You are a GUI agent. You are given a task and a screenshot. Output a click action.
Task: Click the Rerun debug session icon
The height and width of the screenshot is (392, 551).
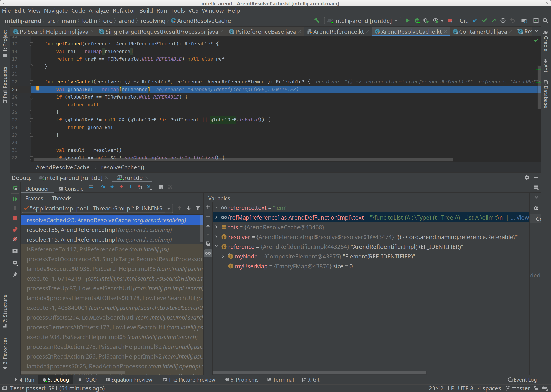[x=15, y=188]
